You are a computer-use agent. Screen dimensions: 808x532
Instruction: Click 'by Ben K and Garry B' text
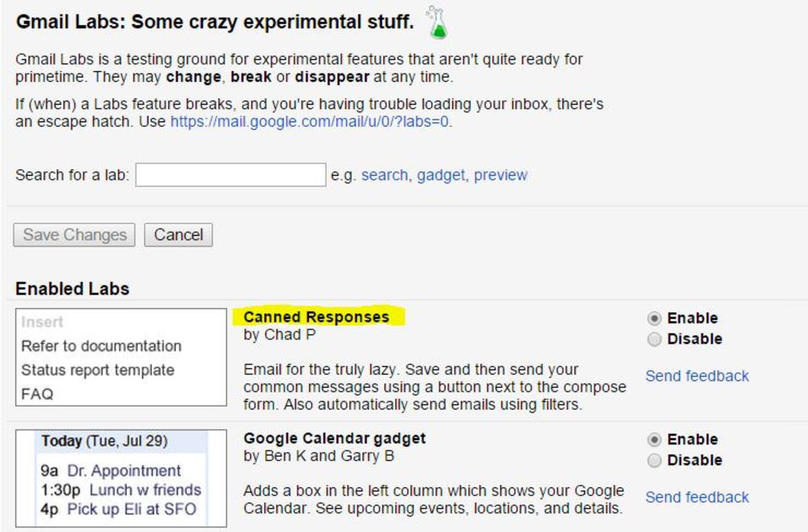click(x=319, y=456)
